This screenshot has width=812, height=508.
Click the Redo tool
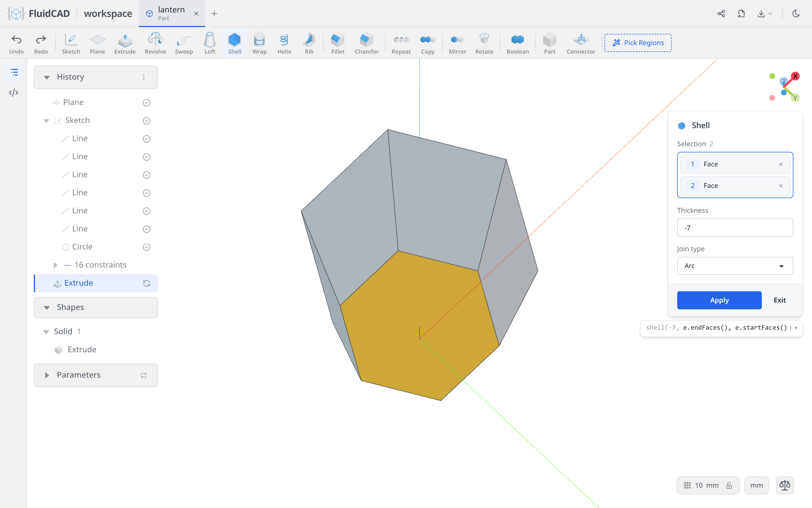click(41, 44)
